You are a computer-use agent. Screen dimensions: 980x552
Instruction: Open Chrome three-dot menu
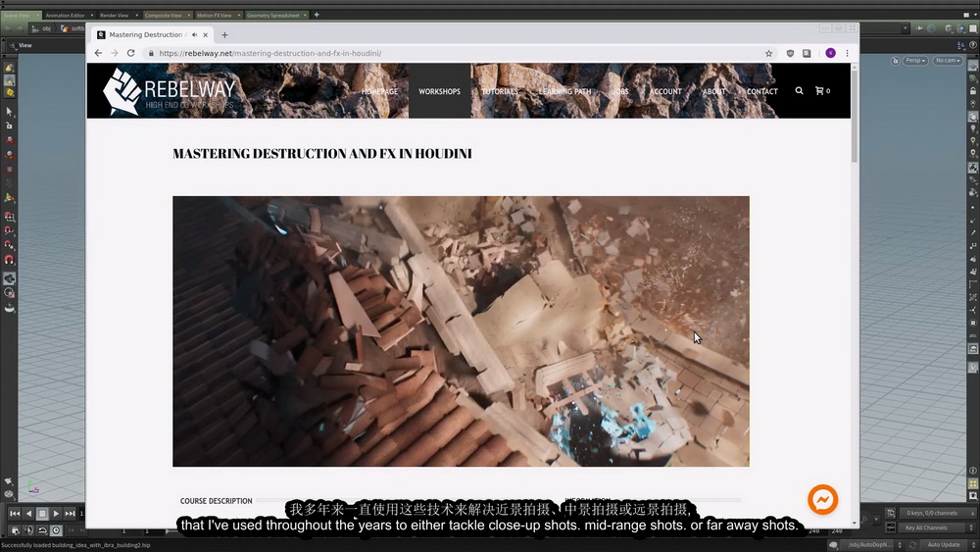click(848, 53)
